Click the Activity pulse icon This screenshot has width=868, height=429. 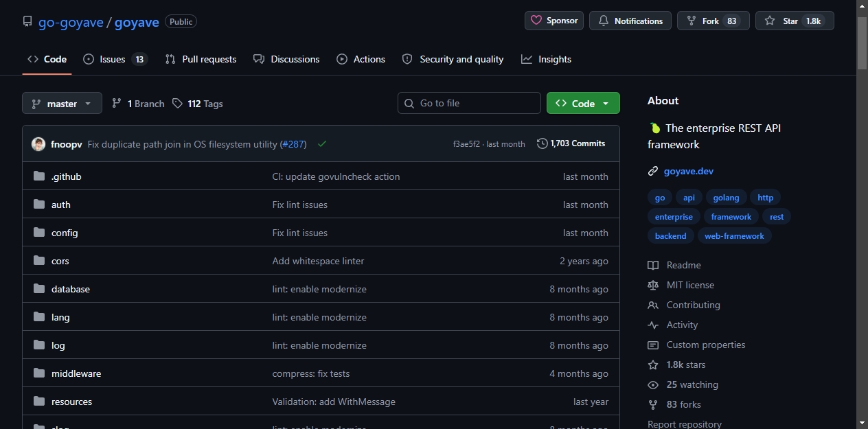pyautogui.click(x=653, y=325)
